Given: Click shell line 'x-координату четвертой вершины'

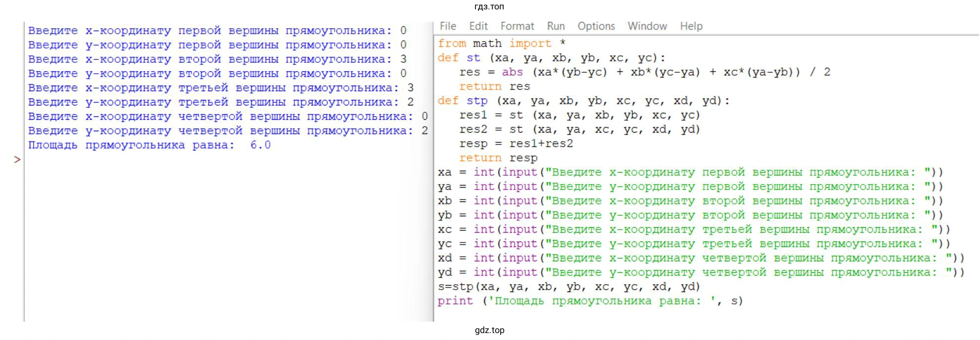Looking at the screenshot, I should (x=228, y=117).
